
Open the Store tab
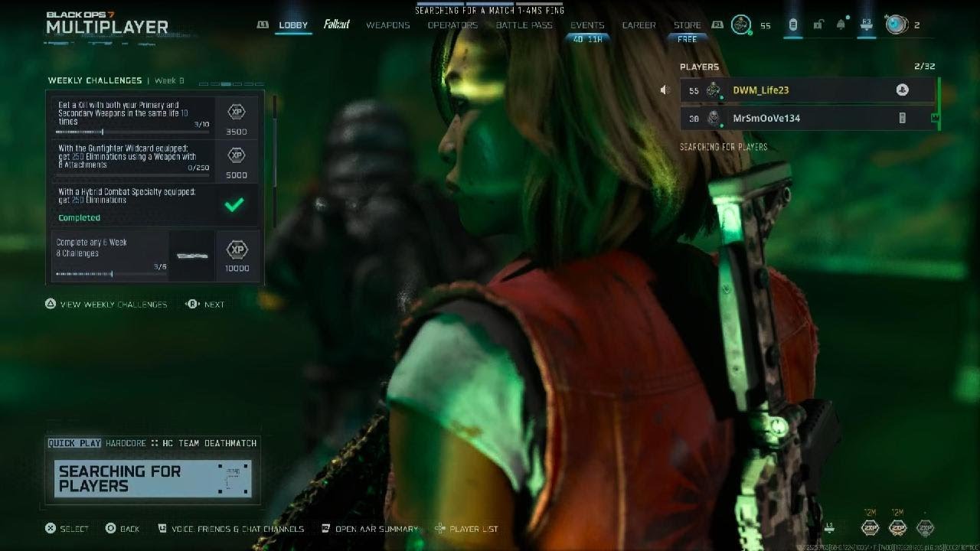(687, 25)
